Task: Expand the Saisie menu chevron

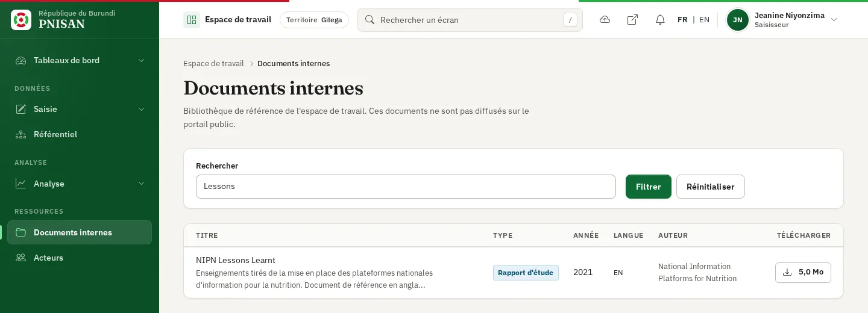Action: click(x=142, y=109)
